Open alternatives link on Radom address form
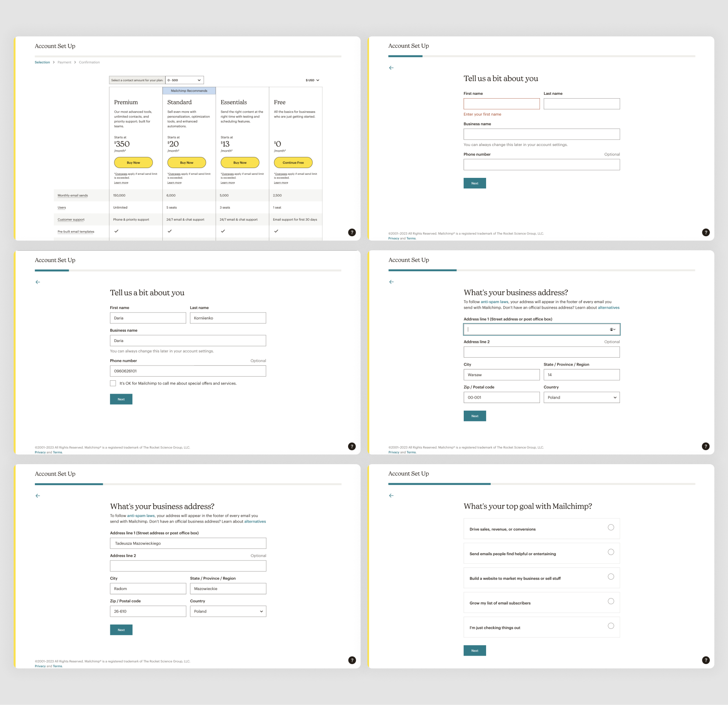This screenshot has width=728, height=705. coord(255,521)
